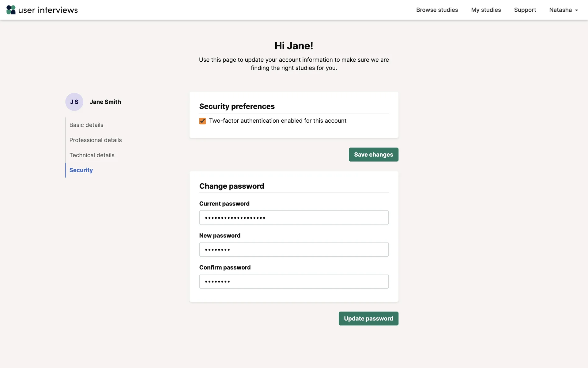This screenshot has height=368, width=588.
Task: Click the two-factor authentication label text
Action: coord(277,121)
